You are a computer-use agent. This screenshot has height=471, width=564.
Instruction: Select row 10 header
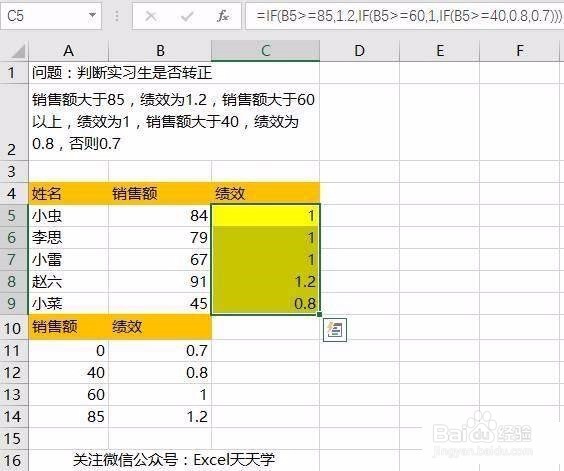pos(14,328)
